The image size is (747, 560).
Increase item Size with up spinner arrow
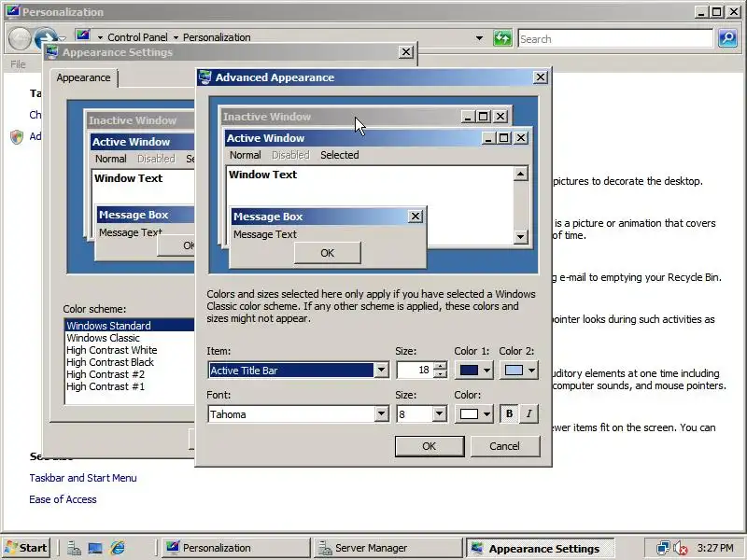441,366
